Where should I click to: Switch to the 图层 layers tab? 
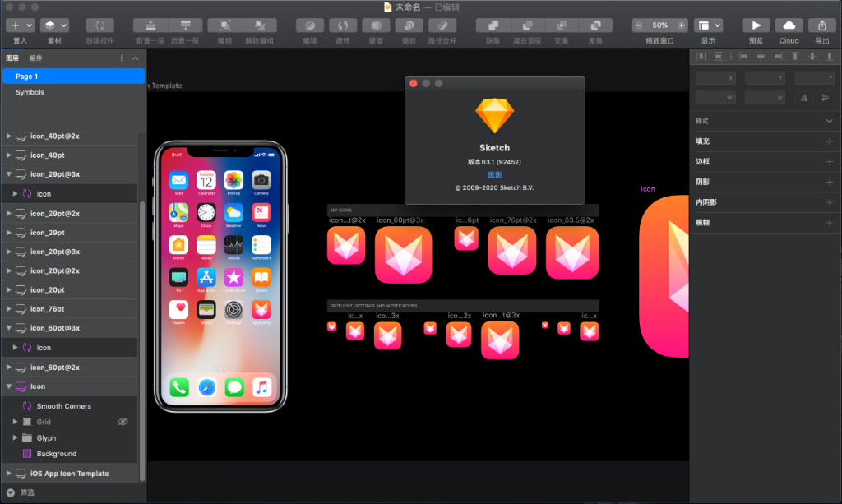click(12, 58)
